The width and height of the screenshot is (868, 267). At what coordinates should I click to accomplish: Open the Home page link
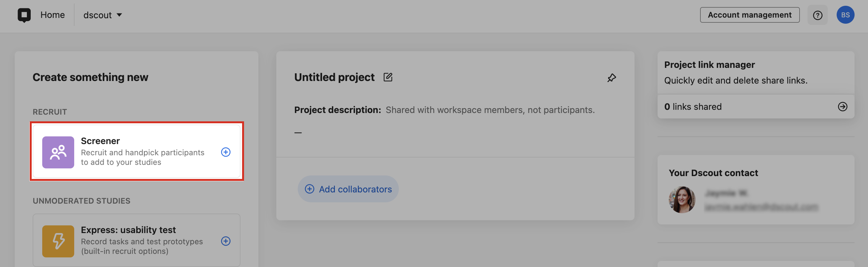(x=52, y=15)
